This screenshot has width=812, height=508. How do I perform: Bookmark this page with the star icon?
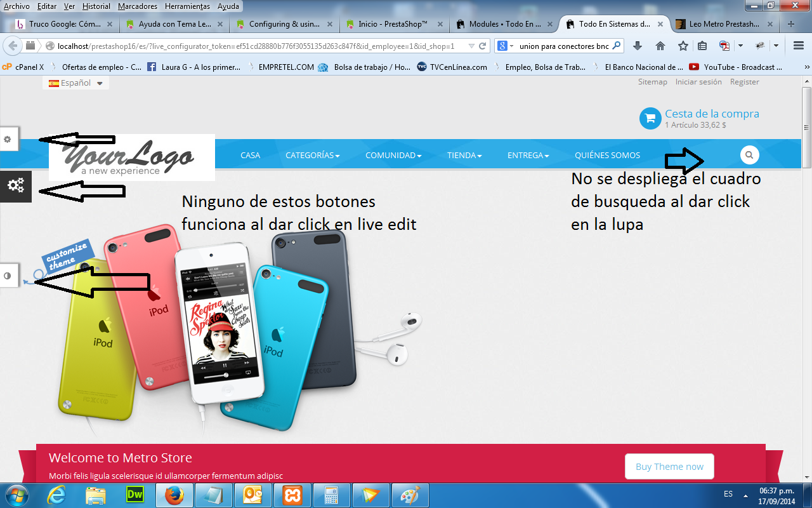coord(683,46)
